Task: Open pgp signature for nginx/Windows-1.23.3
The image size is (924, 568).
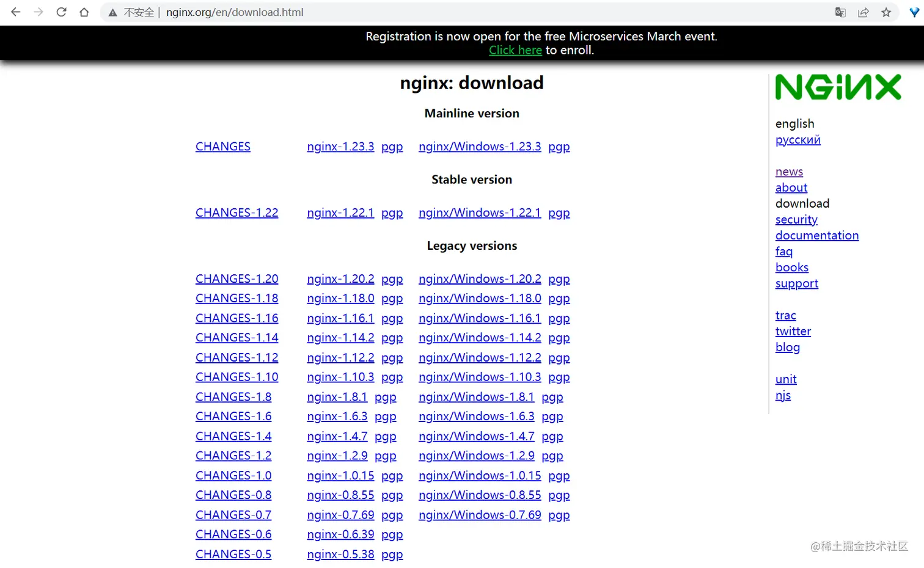Action: [559, 147]
